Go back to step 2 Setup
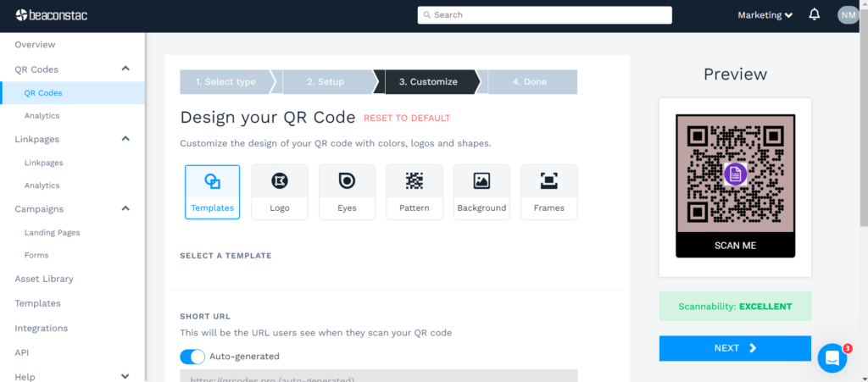Viewport: 868px width, 382px height. (325, 82)
